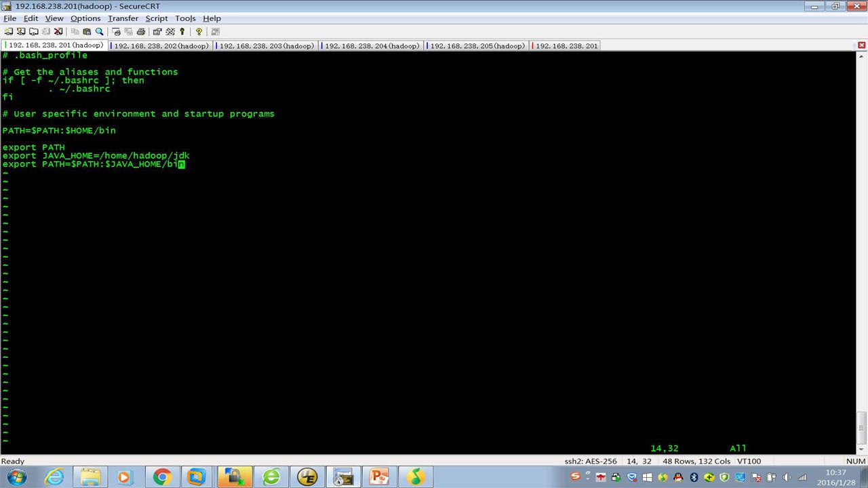Screen dimensions: 868x488
Task: Click the Keymap Editor toolbar icon
Action: point(170,32)
